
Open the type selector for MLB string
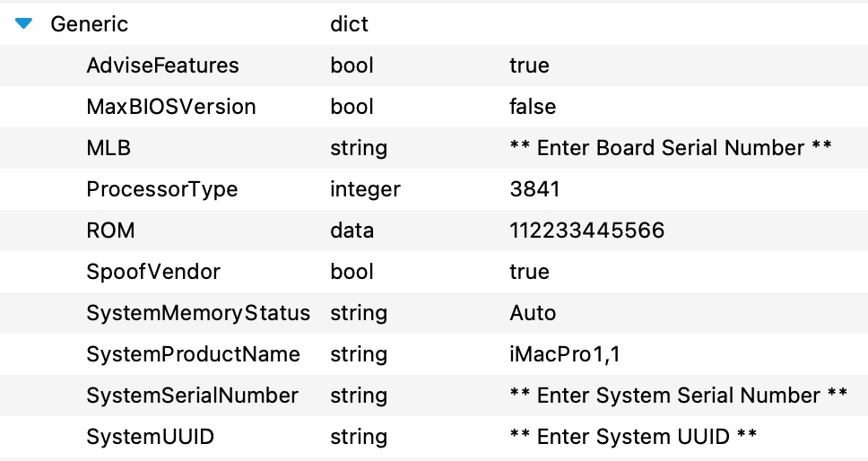click(359, 148)
